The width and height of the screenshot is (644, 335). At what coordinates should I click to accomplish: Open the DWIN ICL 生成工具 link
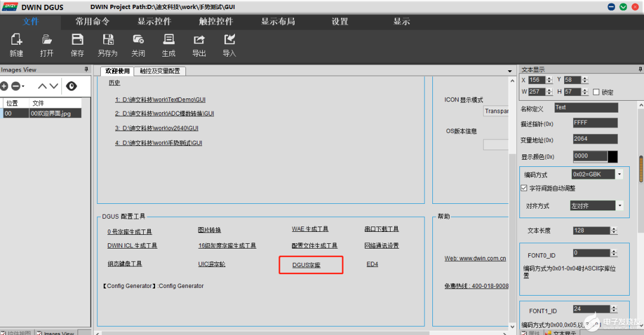tap(132, 246)
